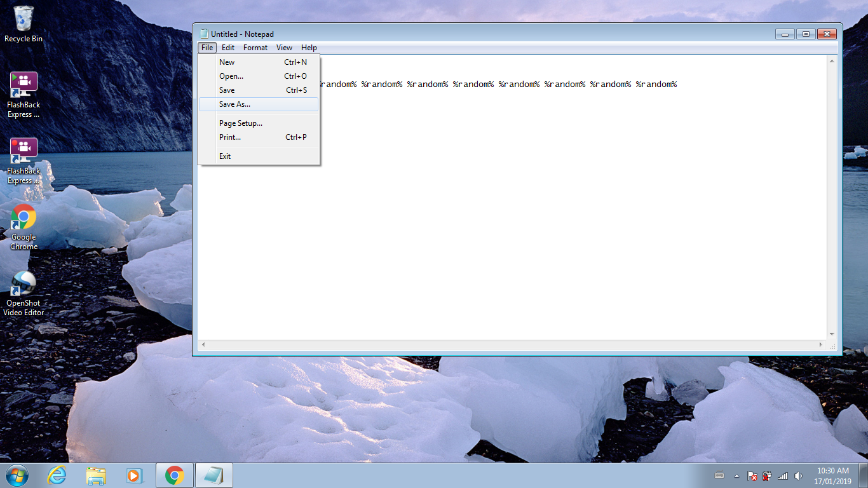Click the Notepad taskbar button
868x488 pixels.
pos(214,475)
